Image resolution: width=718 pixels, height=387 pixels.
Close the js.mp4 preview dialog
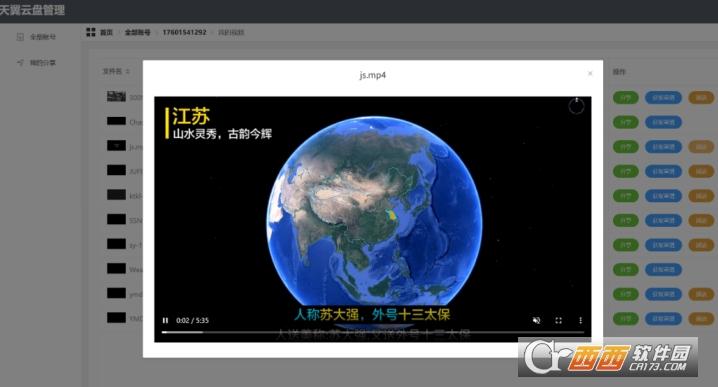click(x=590, y=73)
